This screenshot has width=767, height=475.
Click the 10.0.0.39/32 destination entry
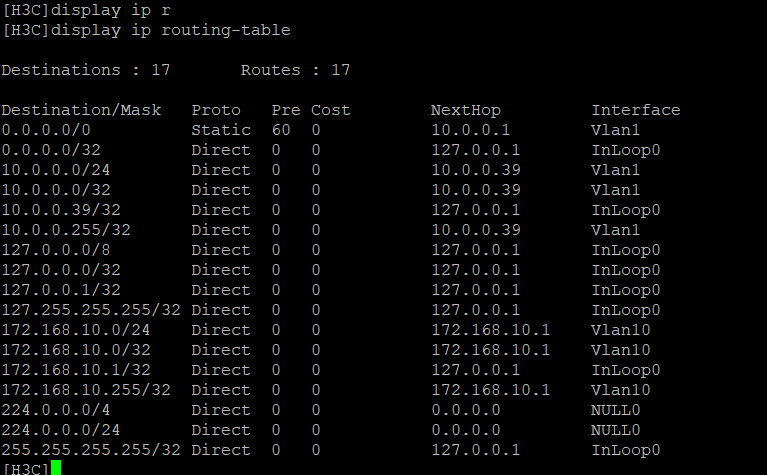pyautogui.click(x=61, y=210)
